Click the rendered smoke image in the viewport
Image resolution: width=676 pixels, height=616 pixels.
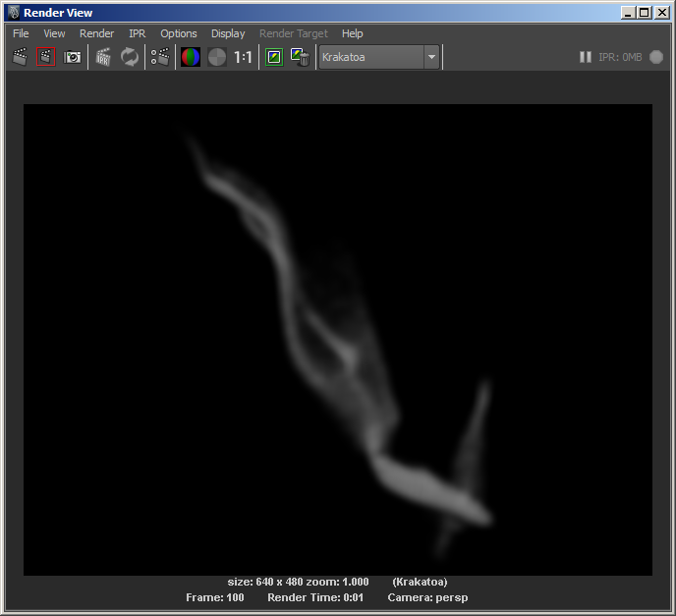tap(338, 340)
